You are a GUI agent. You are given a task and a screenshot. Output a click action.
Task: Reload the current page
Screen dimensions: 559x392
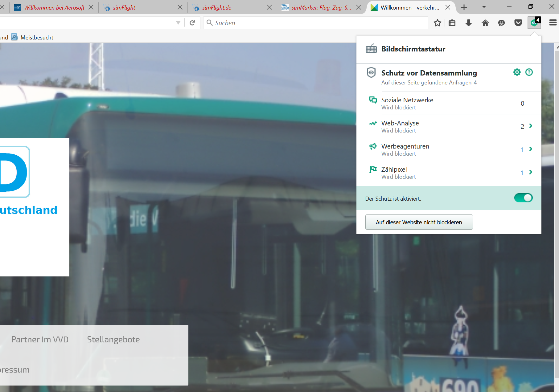pyautogui.click(x=192, y=23)
